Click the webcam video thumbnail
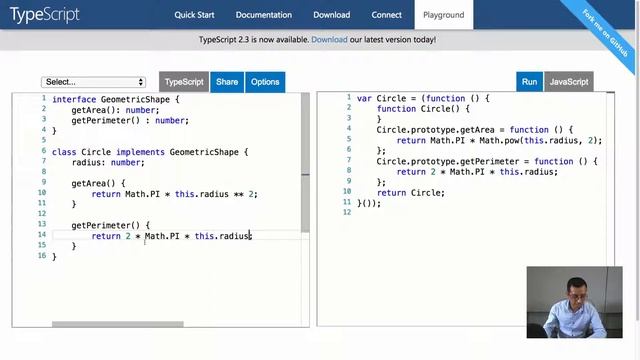Viewport: 640px width, 360px height. click(x=575, y=302)
